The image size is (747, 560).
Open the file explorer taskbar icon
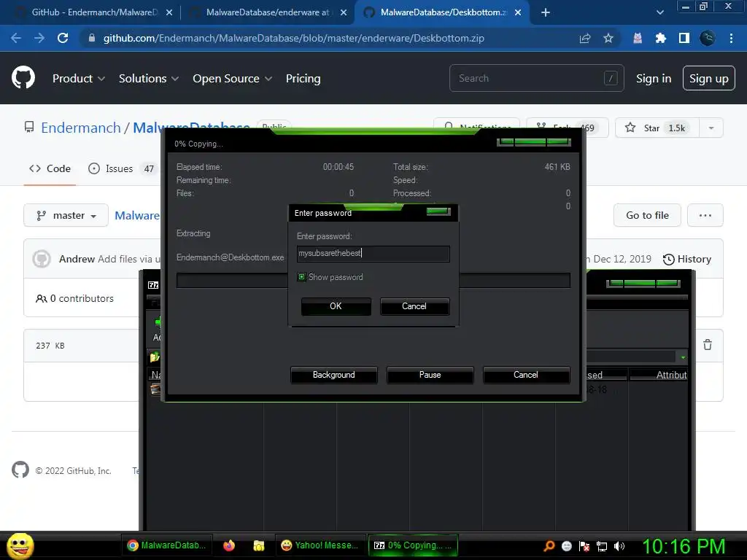(x=259, y=545)
